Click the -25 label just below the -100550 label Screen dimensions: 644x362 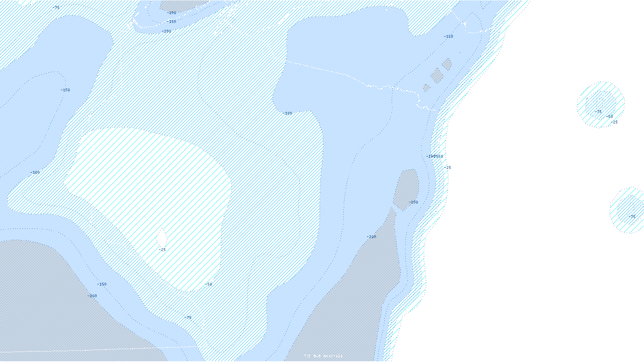(448, 168)
